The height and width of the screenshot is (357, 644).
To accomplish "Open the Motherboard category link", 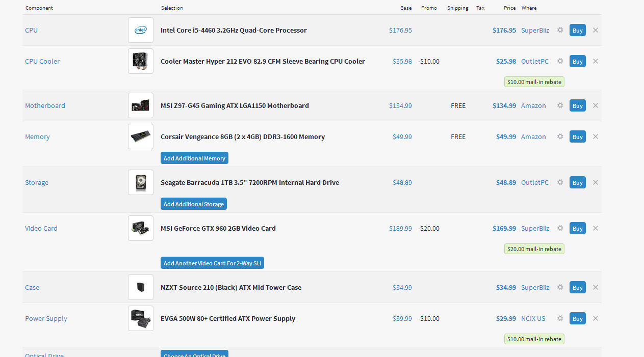I will point(45,105).
